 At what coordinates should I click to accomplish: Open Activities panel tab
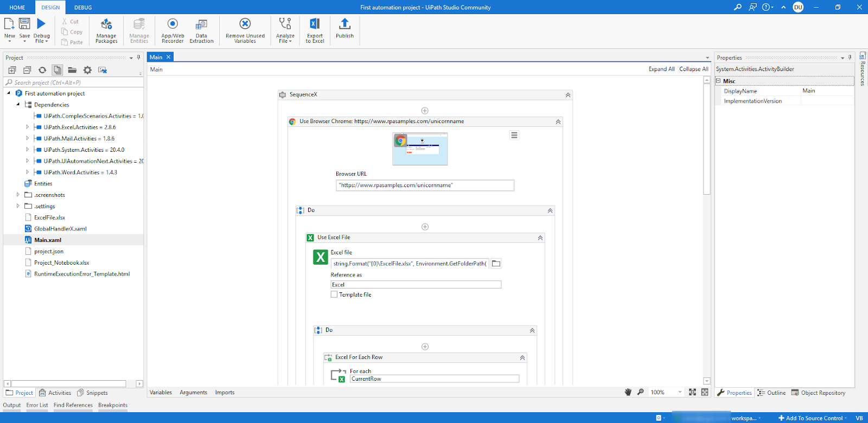(55, 393)
